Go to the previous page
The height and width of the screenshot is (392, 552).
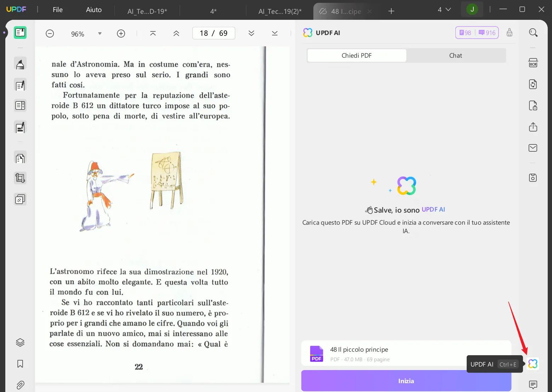(176, 33)
